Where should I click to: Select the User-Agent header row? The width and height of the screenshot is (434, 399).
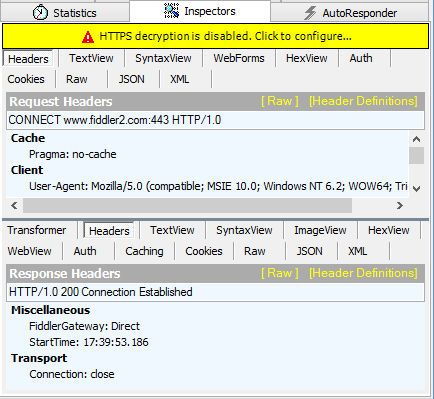[218, 186]
